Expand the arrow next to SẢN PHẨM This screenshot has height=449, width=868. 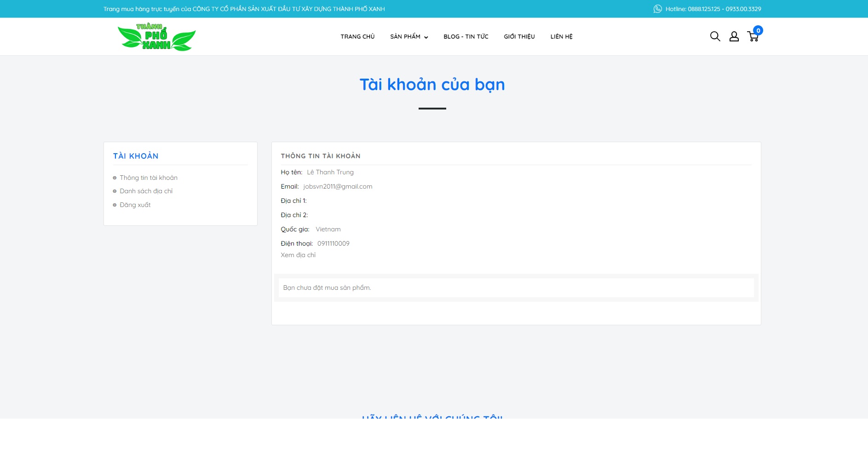[x=426, y=37]
